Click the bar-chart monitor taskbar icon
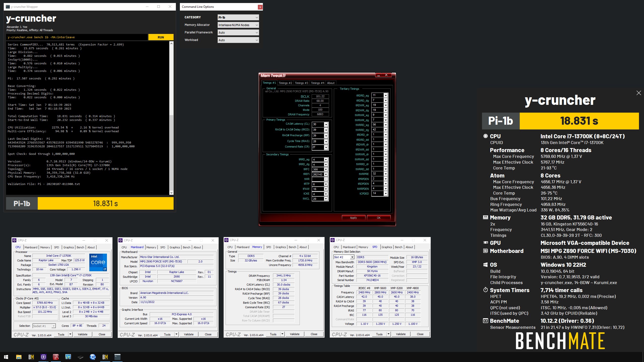 click(x=68, y=357)
